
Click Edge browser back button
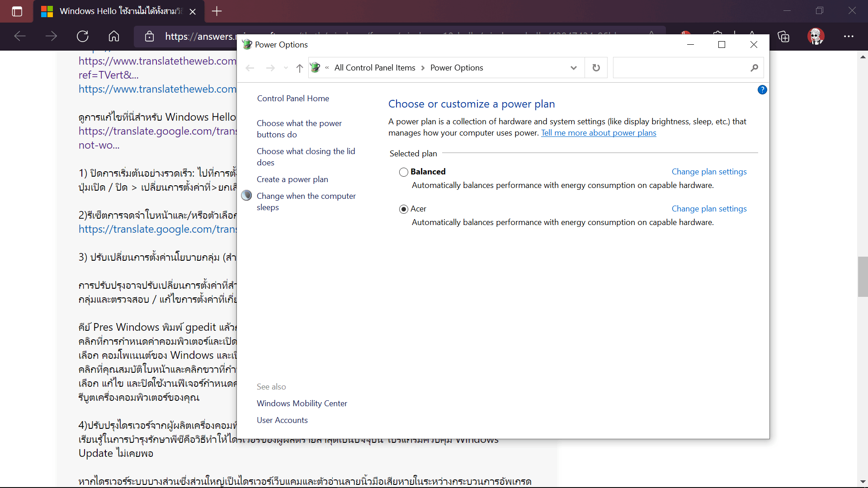(20, 36)
